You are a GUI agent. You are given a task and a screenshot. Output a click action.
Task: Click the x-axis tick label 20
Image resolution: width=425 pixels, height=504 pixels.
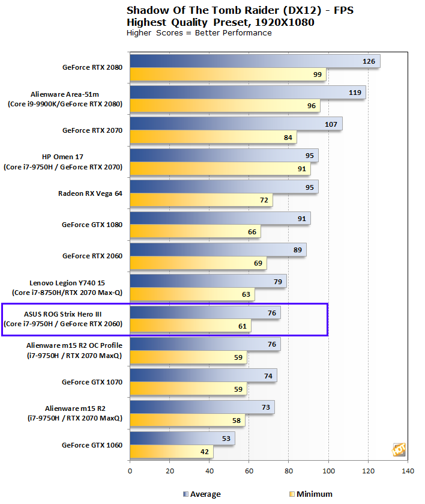pyautogui.click(x=170, y=471)
